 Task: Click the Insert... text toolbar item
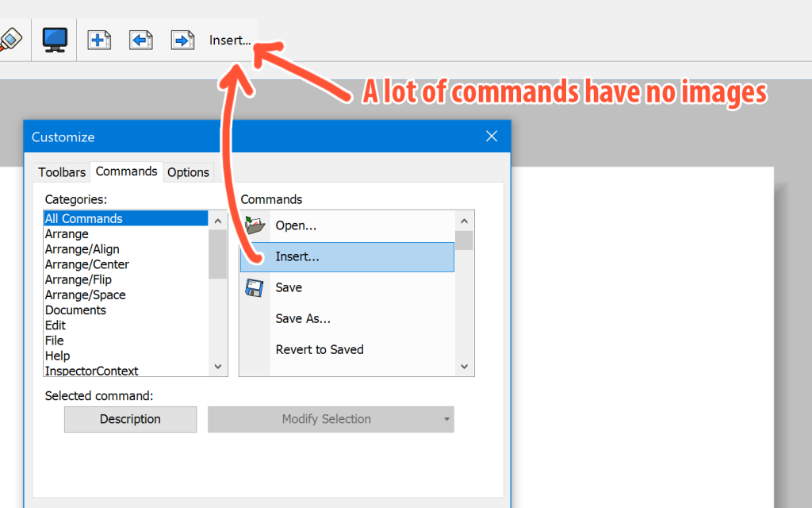(230, 40)
